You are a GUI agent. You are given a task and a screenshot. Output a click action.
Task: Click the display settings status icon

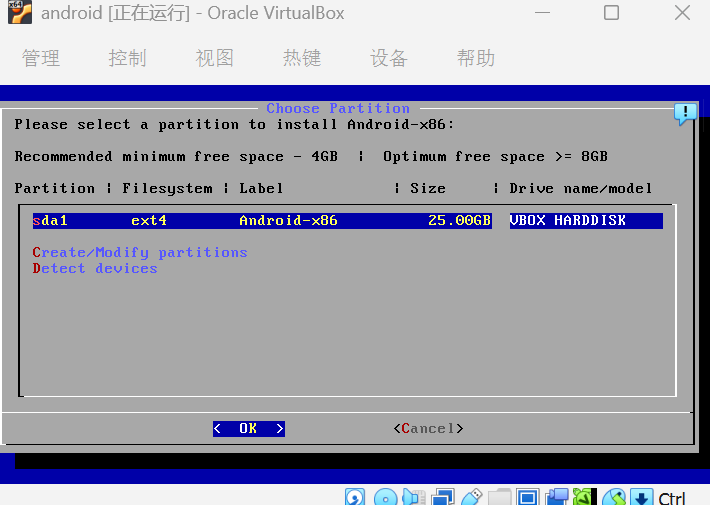[x=528, y=497]
